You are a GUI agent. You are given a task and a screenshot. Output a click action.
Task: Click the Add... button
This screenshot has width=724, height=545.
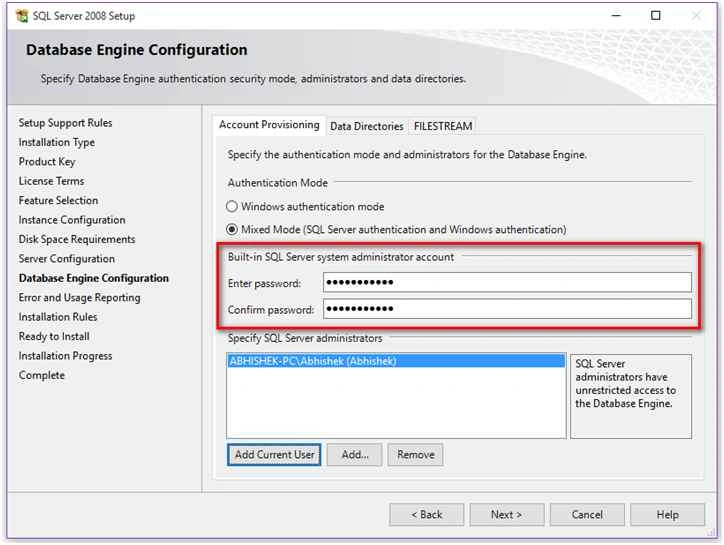pyautogui.click(x=355, y=455)
